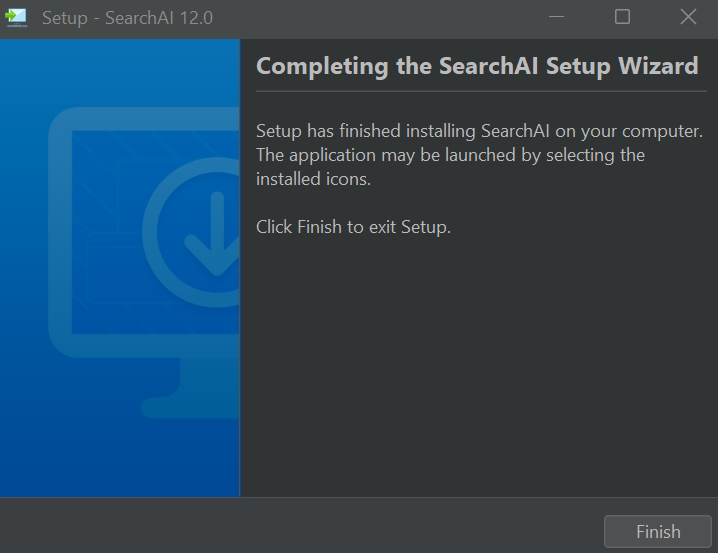Close the SearchAI Setup wizard window
Image resolution: width=718 pixels, height=553 pixels.
click(688, 17)
